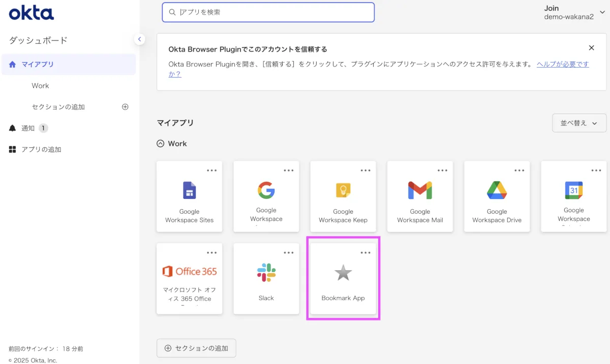
Task: Click the © 2025 Okta, Inc. footer text
Action: (33, 360)
